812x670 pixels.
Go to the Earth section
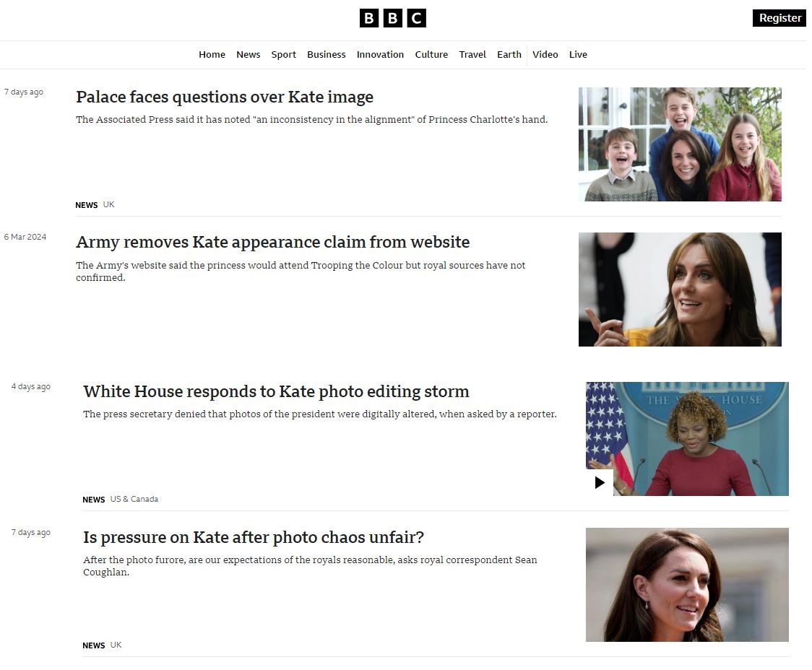(509, 54)
